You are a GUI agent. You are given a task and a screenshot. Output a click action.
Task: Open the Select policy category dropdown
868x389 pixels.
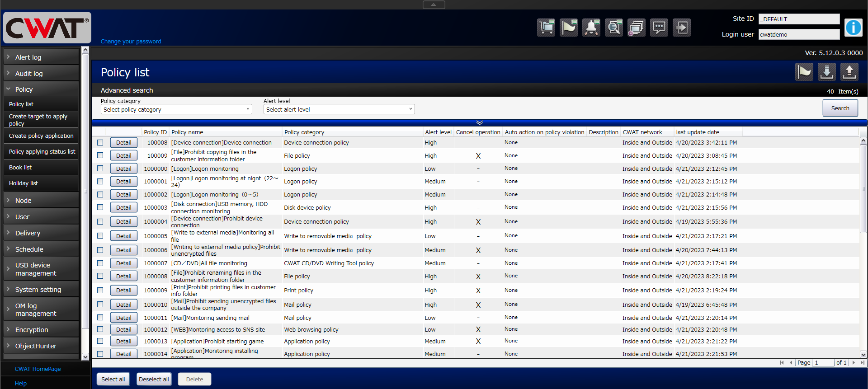176,109
